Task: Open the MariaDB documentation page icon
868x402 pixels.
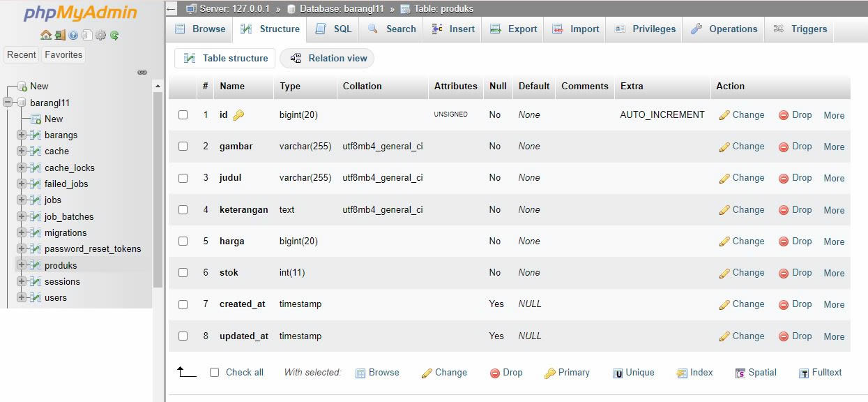Action: [86, 35]
